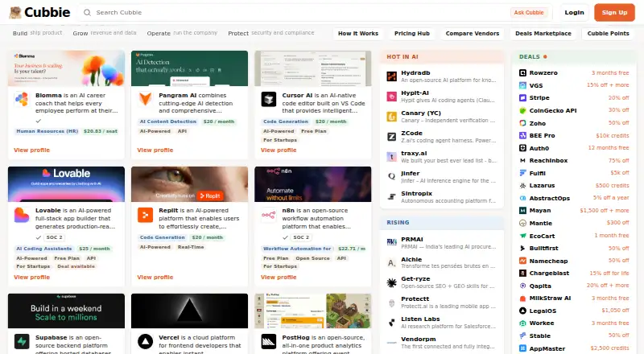View profile of Cursor AI
The width and height of the screenshot is (644, 354).
[x=279, y=150]
